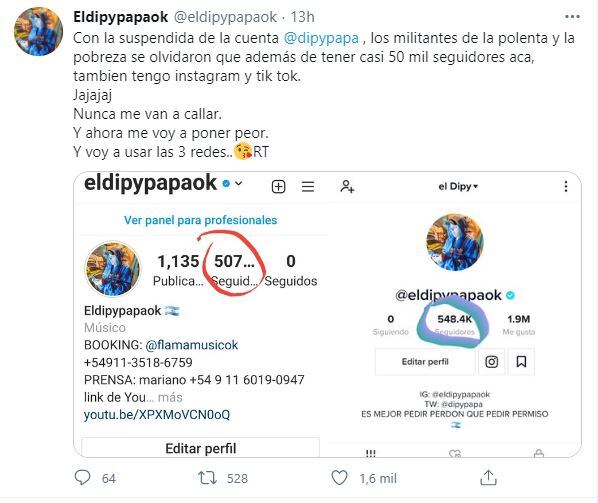Click Instagram new post plus icon
The width and height of the screenshot is (598, 503).
(x=278, y=187)
